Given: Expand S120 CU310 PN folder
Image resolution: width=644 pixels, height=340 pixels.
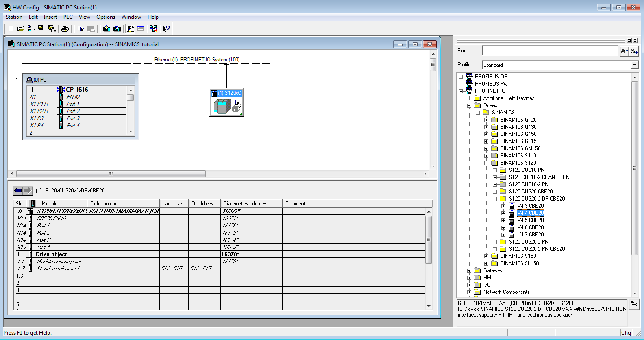Looking at the screenshot, I should coord(495,170).
